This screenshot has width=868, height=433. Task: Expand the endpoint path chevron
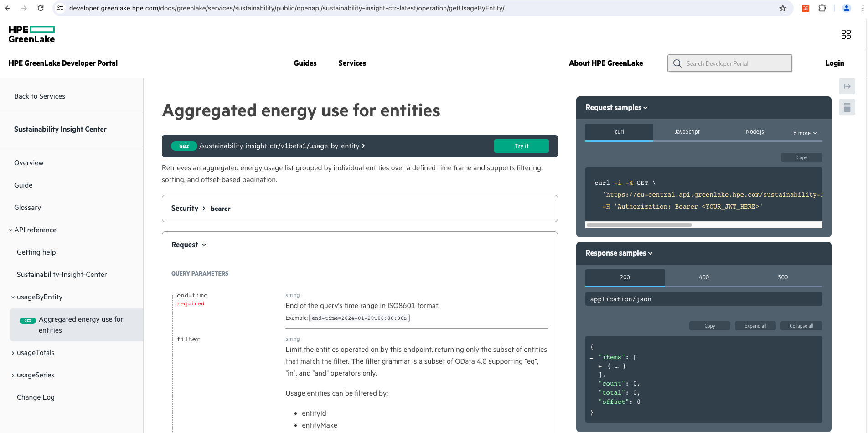363,146
